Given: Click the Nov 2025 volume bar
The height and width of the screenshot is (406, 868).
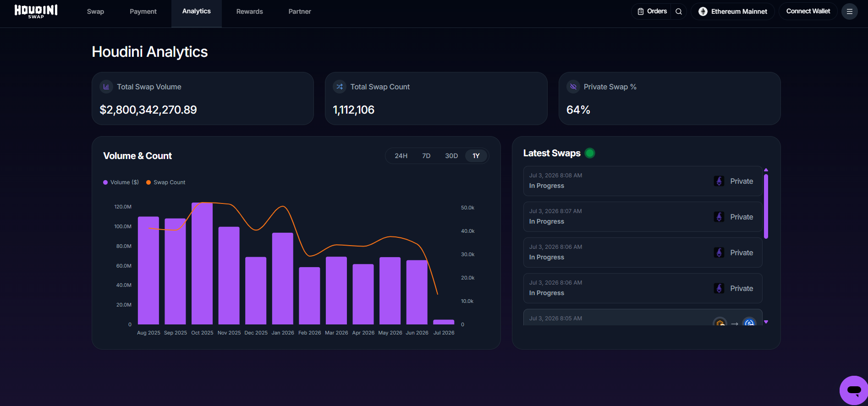Looking at the screenshot, I should coord(229,275).
